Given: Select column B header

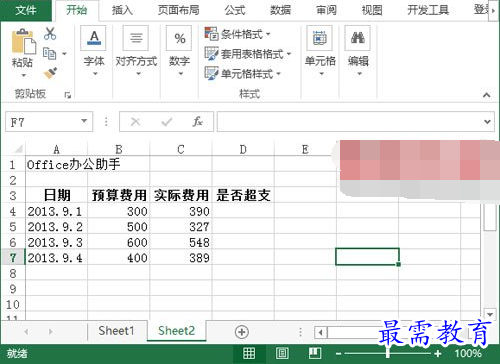Looking at the screenshot, I should pyautogui.click(x=119, y=149).
